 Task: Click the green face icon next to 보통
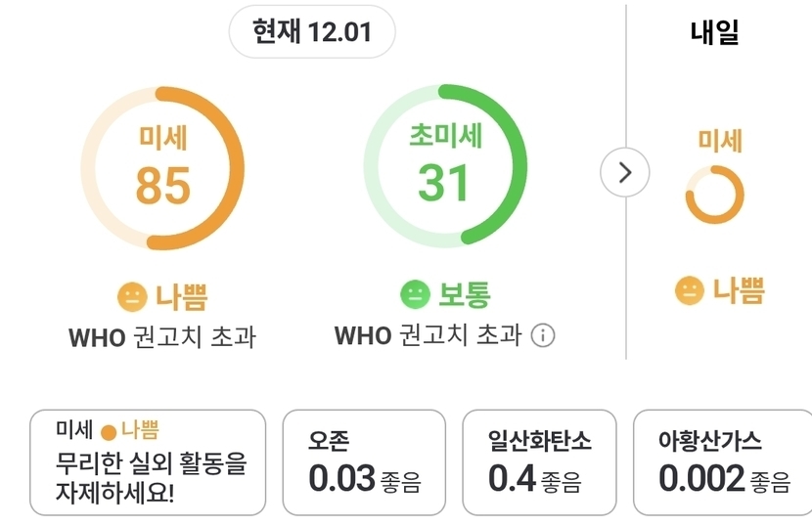pyautogui.click(x=415, y=294)
